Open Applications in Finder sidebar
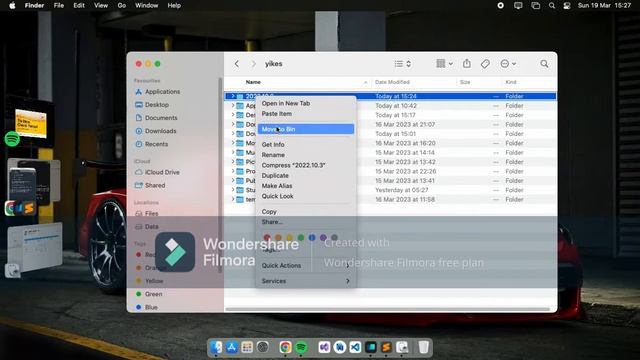640x360 pixels. click(158, 92)
